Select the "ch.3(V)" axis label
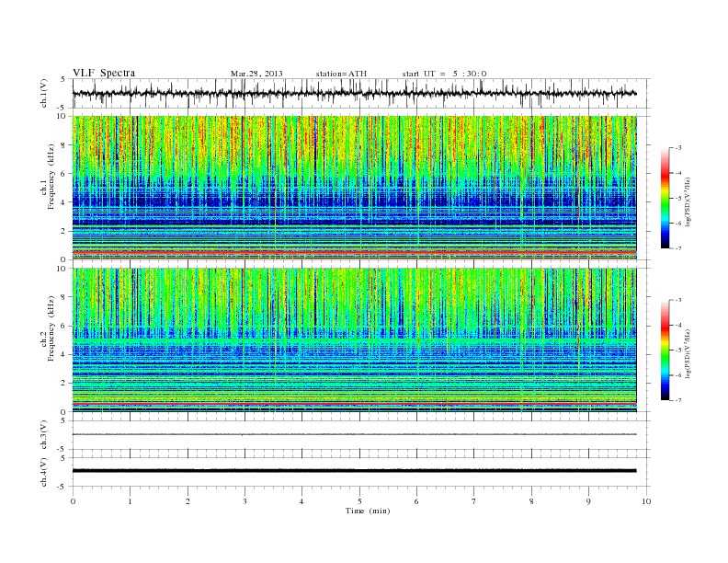 43,435
